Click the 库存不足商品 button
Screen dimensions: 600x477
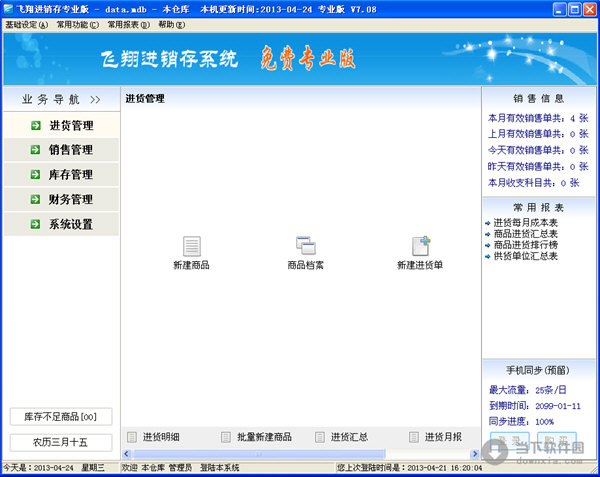click(x=60, y=417)
